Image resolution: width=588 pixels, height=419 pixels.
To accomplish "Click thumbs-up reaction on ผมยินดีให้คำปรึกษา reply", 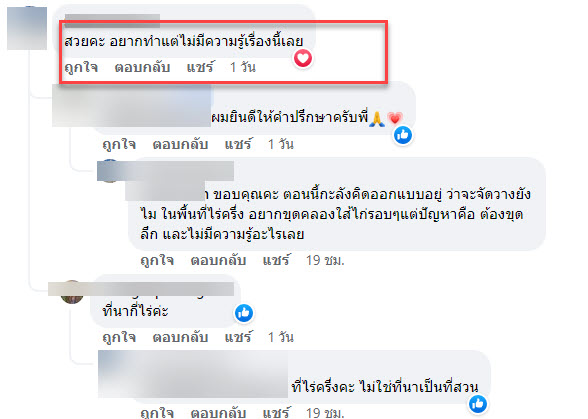I will [403, 135].
